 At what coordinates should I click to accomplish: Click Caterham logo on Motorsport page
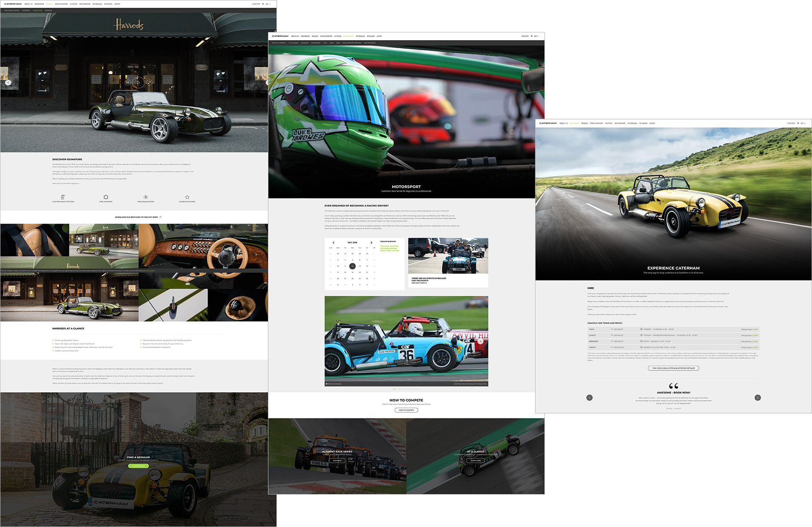[280, 36]
